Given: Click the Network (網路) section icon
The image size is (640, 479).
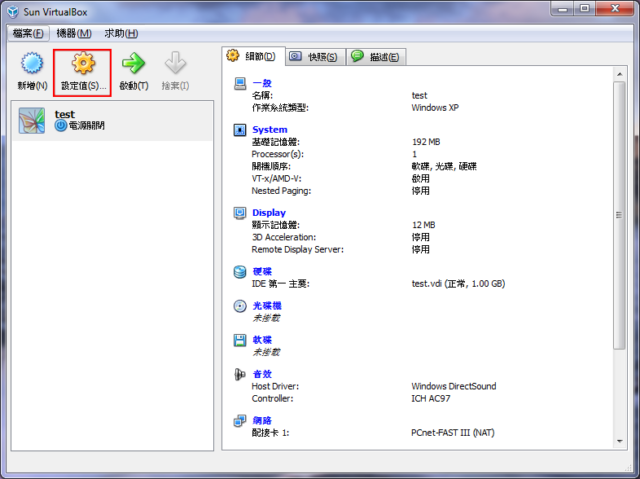Looking at the screenshot, I should tap(240, 421).
